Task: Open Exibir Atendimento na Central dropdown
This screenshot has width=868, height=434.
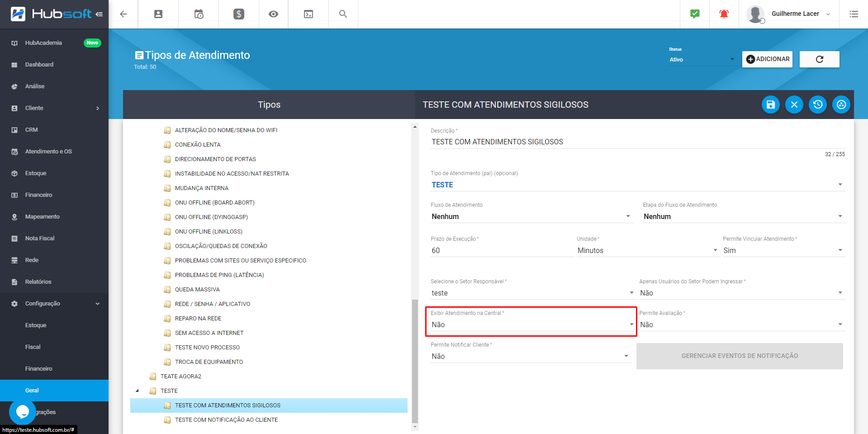Action: coord(533,324)
